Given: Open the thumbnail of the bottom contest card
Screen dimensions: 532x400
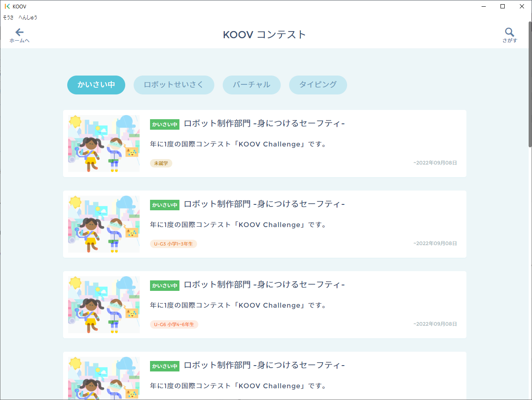Looking at the screenshot, I should (x=104, y=378).
